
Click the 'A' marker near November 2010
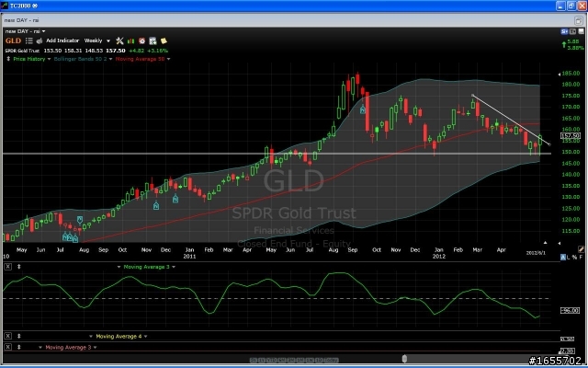click(156, 206)
